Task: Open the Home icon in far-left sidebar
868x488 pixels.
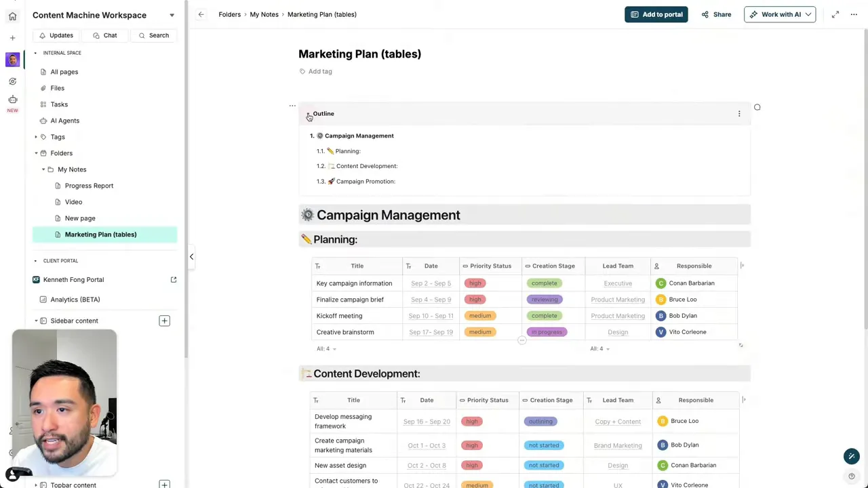Action: click(x=12, y=15)
